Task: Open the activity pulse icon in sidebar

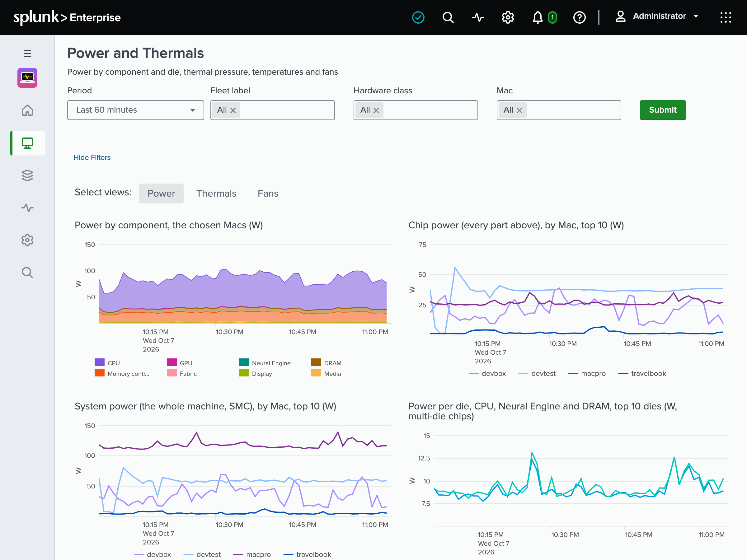Action: click(x=27, y=208)
